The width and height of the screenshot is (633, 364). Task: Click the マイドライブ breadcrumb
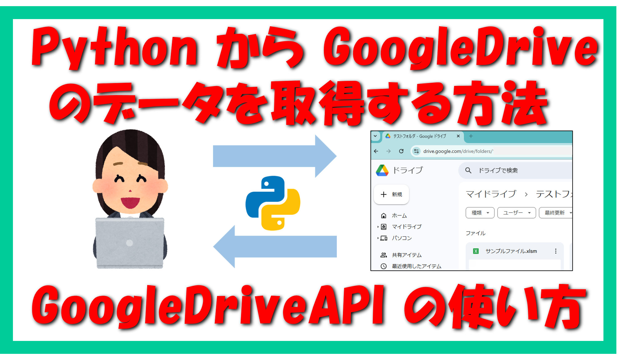pos(491,194)
